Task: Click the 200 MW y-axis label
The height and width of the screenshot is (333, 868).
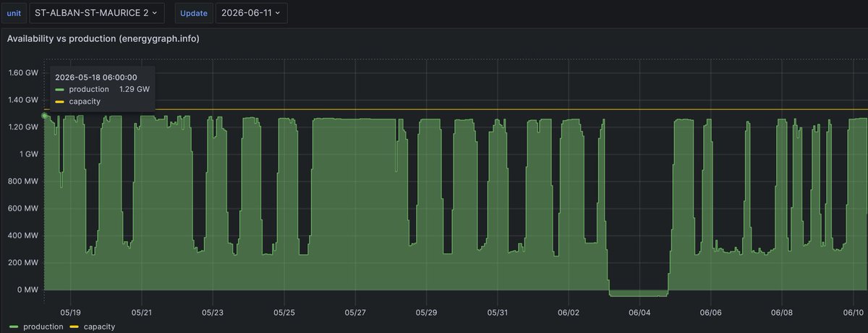Action: click(x=25, y=263)
